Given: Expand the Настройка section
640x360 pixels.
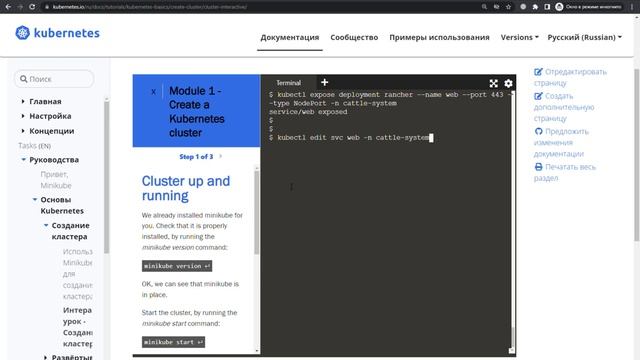Looking at the screenshot, I should coord(23,116).
